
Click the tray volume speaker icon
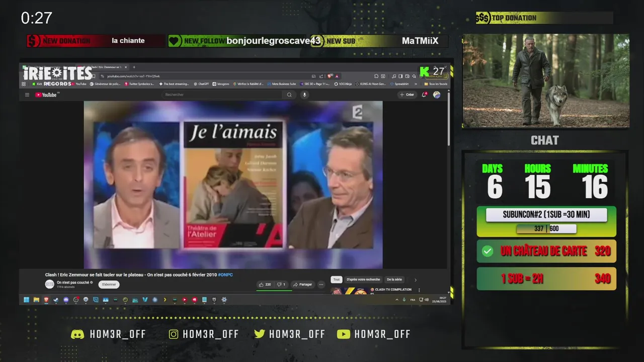point(427,300)
